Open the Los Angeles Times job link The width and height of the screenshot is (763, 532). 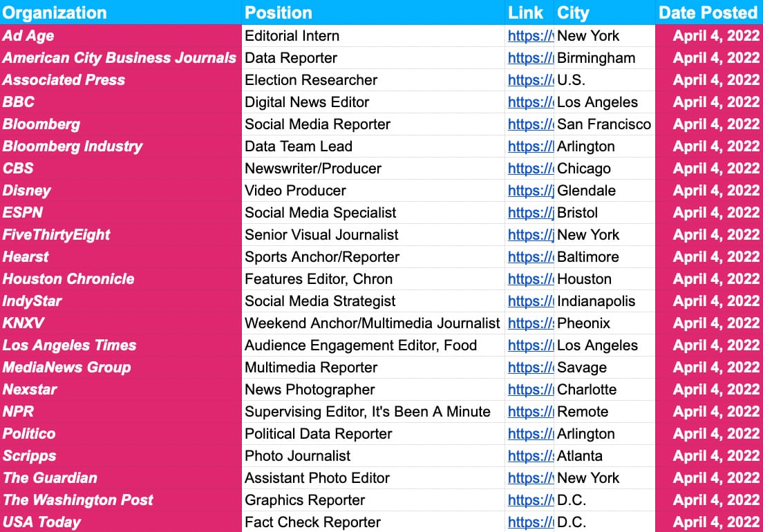click(530, 345)
